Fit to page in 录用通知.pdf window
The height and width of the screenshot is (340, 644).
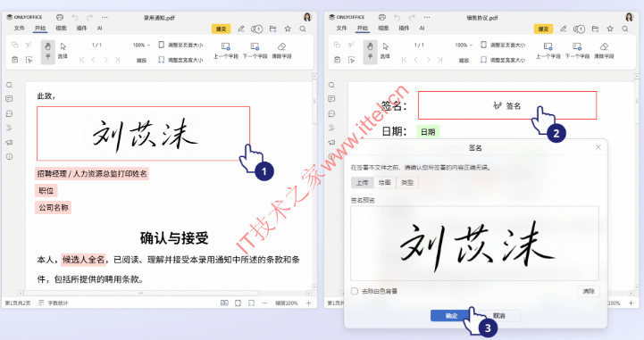tap(180, 45)
